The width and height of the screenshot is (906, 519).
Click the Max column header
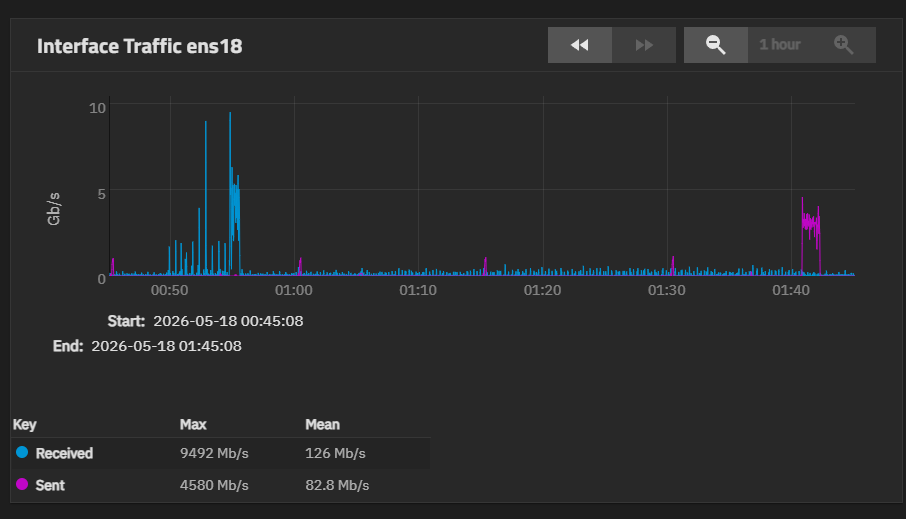tap(193, 425)
